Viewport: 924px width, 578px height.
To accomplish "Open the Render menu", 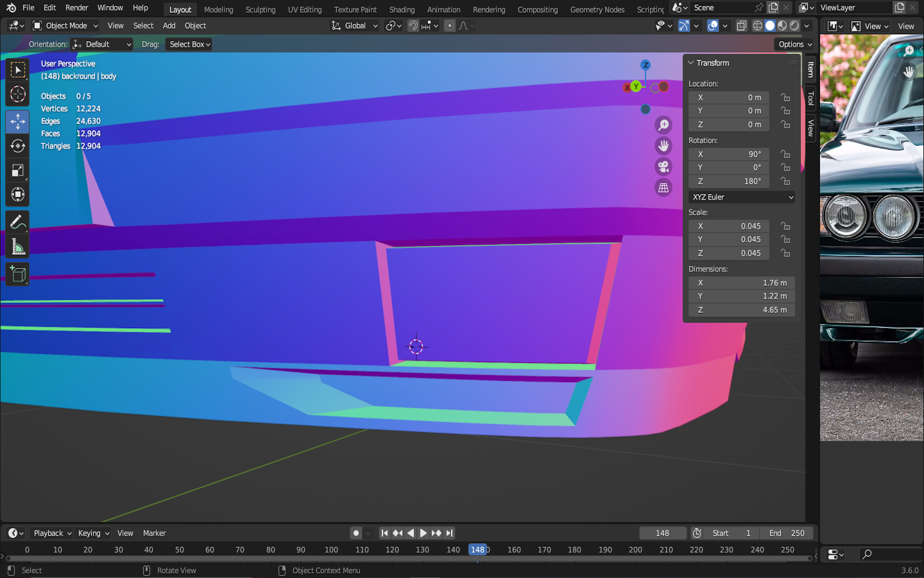I will point(77,8).
